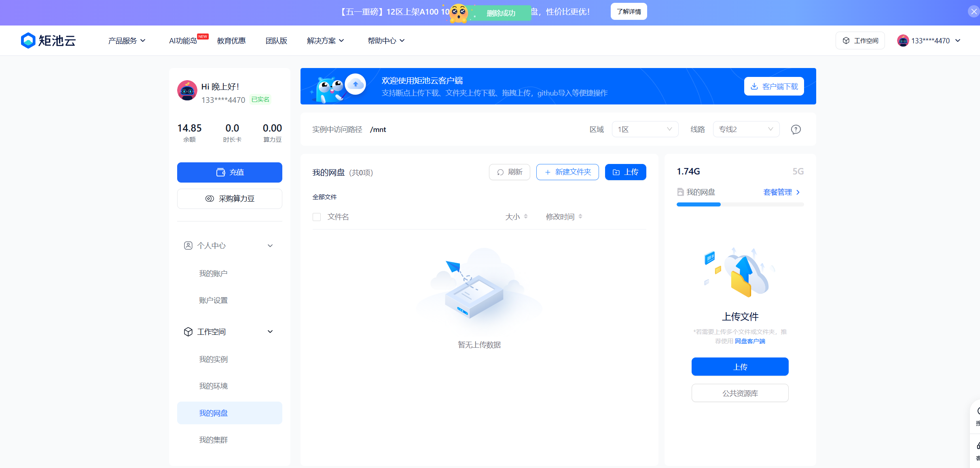This screenshot has height=468, width=980.
Task: Click the /mnt access path text
Action: (378, 130)
